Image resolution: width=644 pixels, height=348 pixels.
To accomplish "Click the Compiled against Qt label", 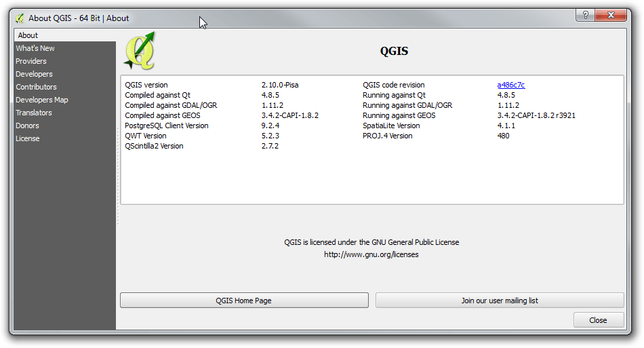I will (x=158, y=96).
